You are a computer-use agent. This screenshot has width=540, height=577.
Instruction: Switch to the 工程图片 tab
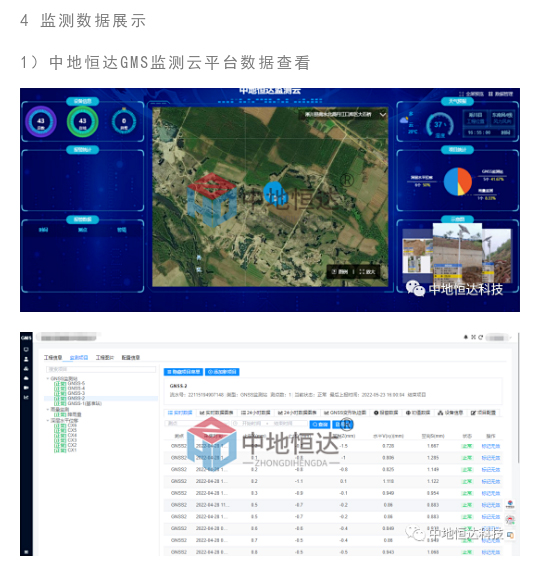click(105, 357)
